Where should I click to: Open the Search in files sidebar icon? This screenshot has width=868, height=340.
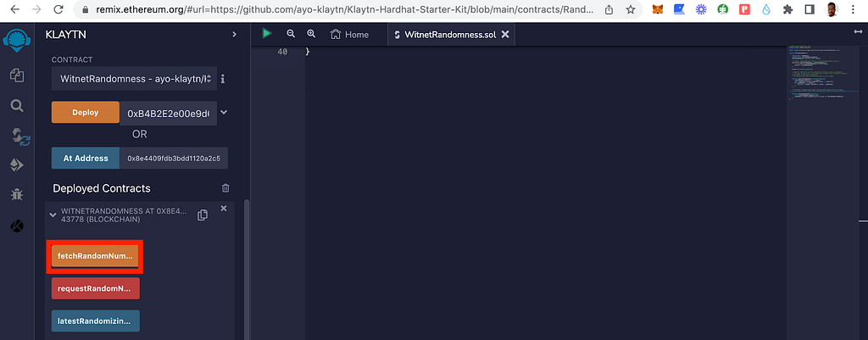coord(17,105)
